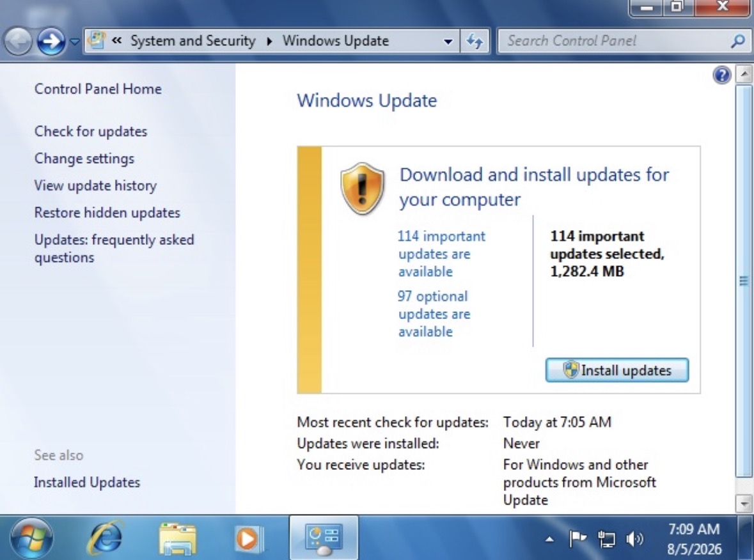Viewport: 754px width, 560px height.
Task: Click the volume speaker icon
Action: coord(635,540)
